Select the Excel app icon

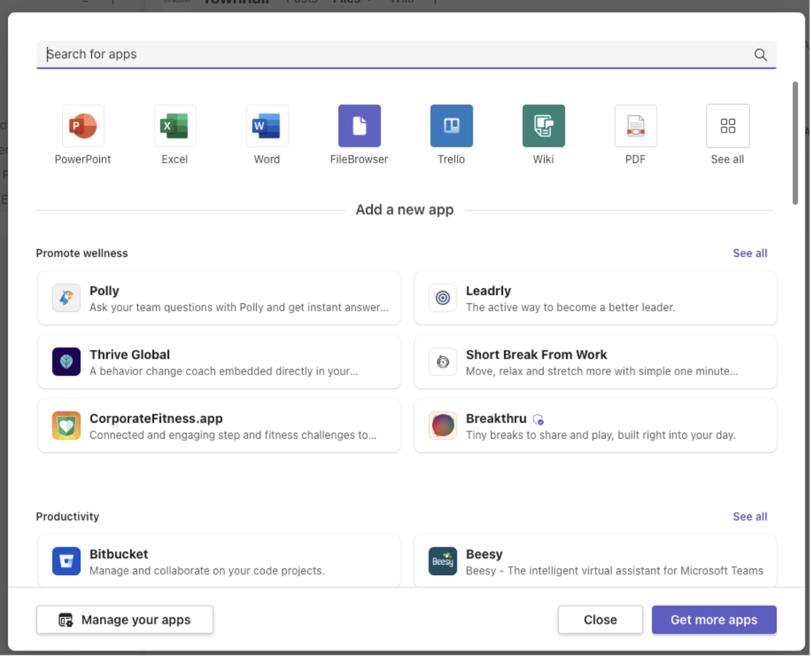(x=175, y=126)
